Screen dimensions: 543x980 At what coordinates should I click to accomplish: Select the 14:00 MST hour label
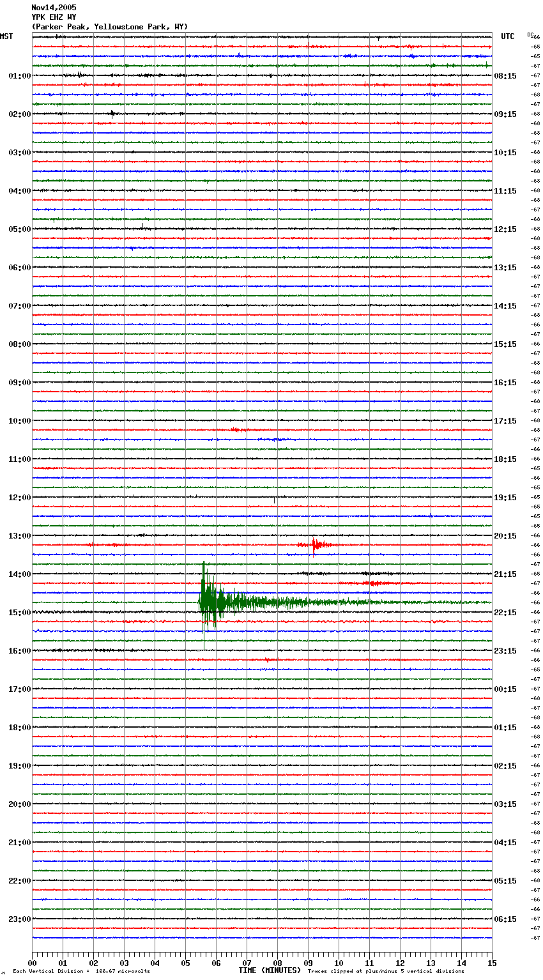click(20, 574)
